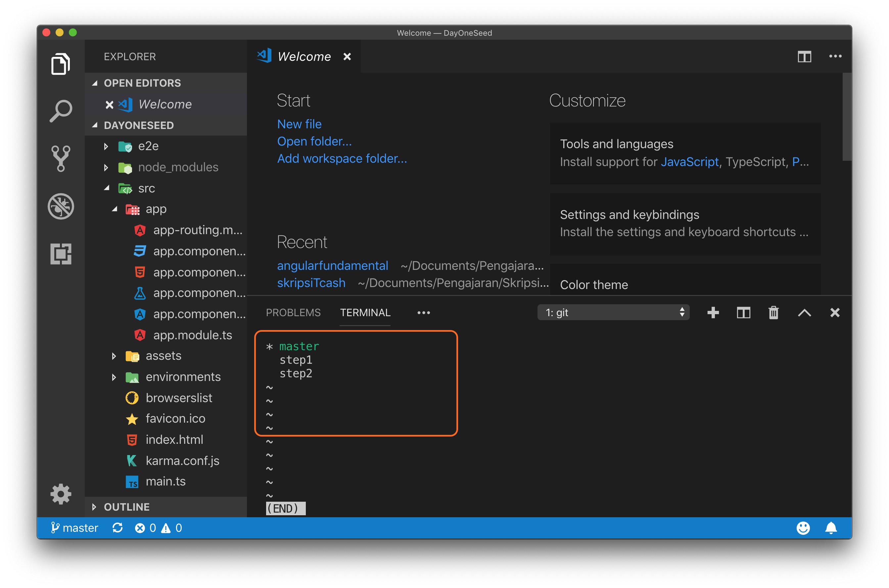Viewport: 889px width, 588px height.
Task: Open main.ts file
Action: click(x=165, y=482)
